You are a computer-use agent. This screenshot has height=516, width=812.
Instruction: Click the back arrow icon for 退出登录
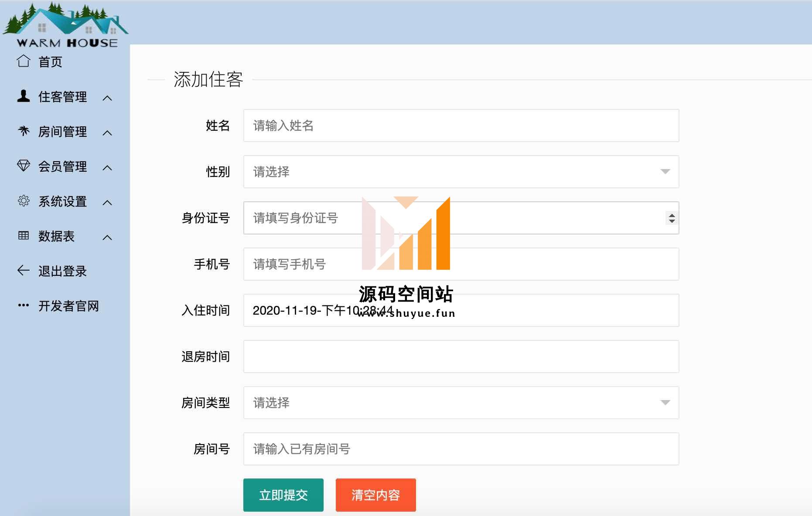[24, 270]
